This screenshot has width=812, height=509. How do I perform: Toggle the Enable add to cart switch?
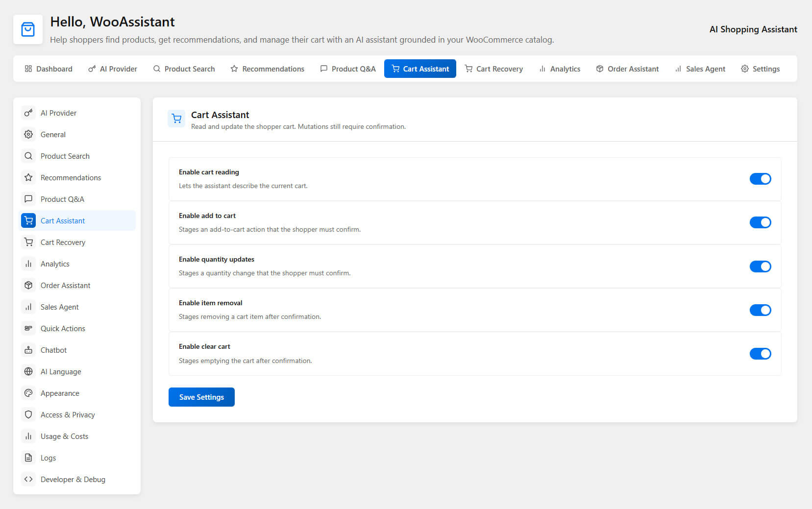tap(760, 222)
